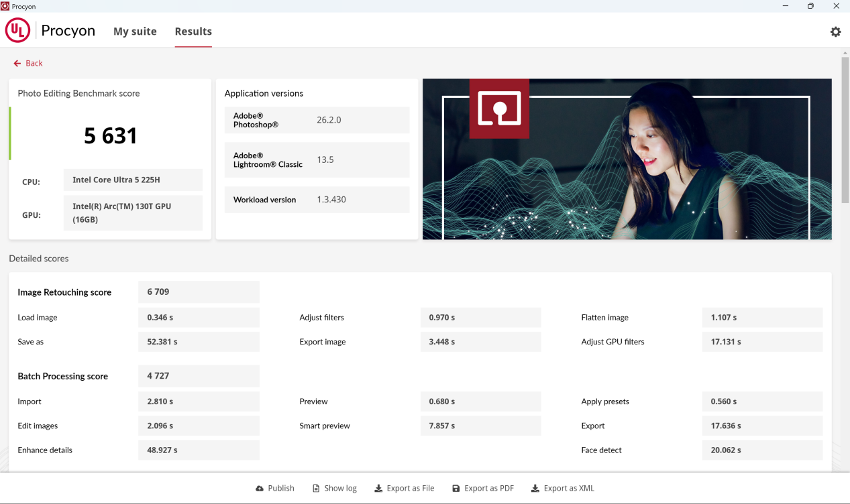This screenshot has height=504, width=850.
Task: Click the UL Procyon logo
Action: [18, 31]
